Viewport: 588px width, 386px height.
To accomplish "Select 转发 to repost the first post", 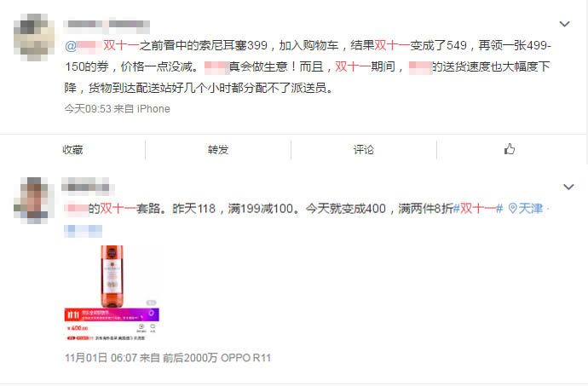I will pos(218,150).
